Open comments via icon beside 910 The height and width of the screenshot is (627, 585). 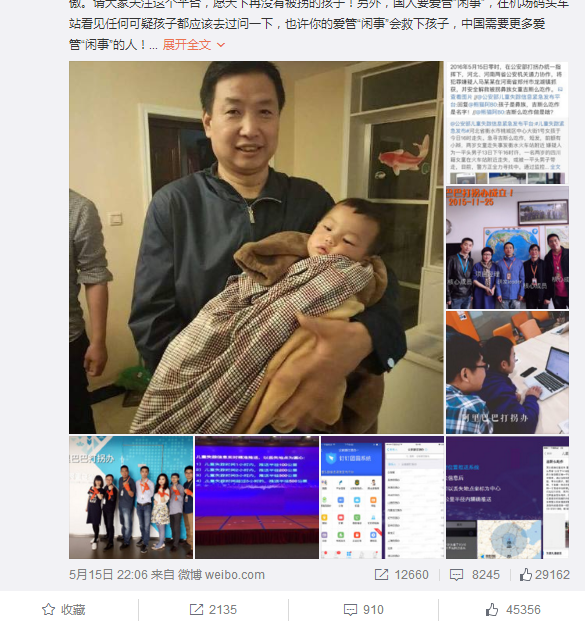tap(350, 610)
